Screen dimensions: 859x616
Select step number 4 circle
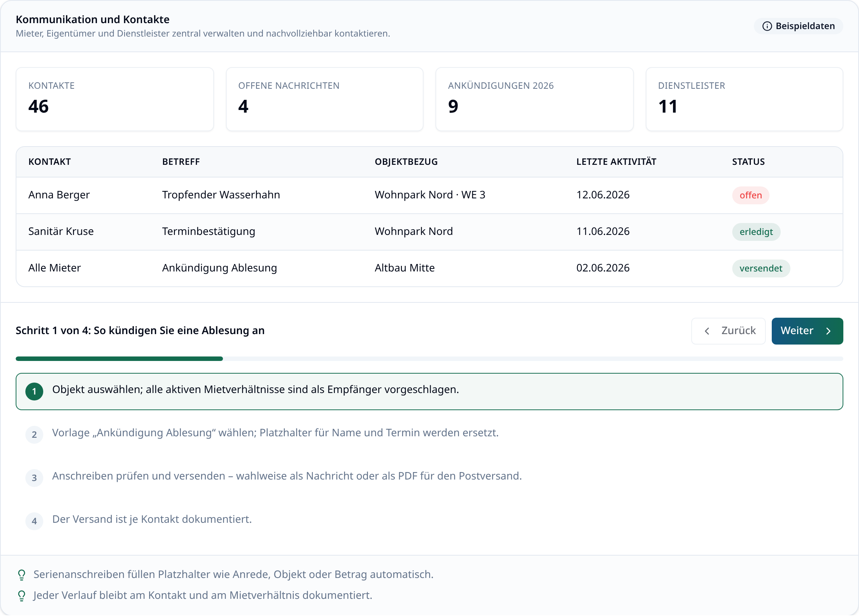tap(34, 521)
